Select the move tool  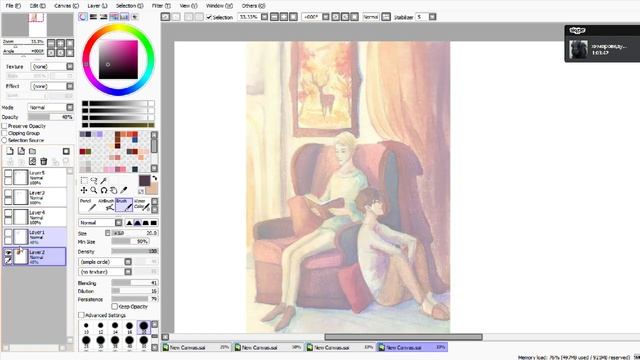84,190
